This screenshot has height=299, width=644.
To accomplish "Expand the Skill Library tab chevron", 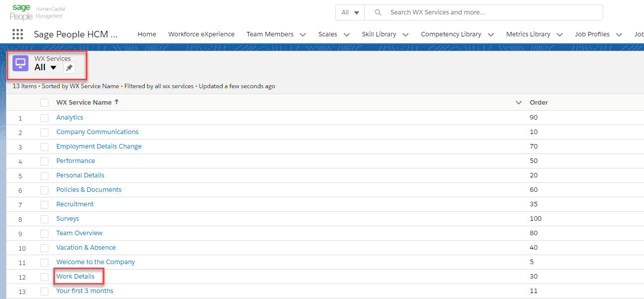I will pyautogui.click(x=406, y=35).
